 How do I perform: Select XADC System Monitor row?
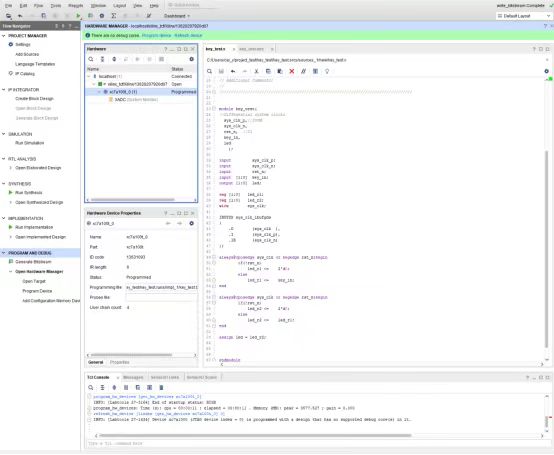141,100
